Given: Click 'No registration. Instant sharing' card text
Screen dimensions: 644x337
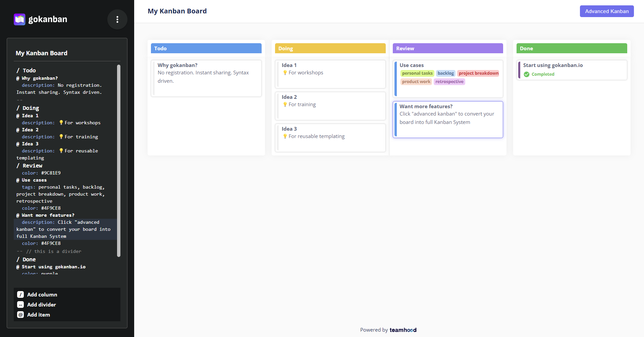Looking at the screenshot, I should [x=203, y=77].
